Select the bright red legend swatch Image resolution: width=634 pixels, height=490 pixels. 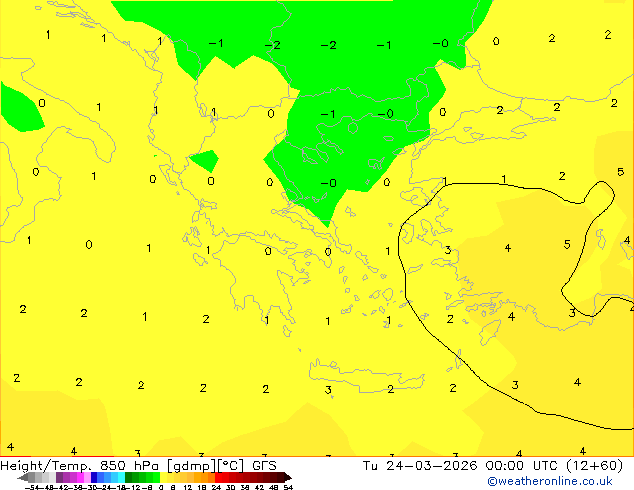[x=219, y=477]
